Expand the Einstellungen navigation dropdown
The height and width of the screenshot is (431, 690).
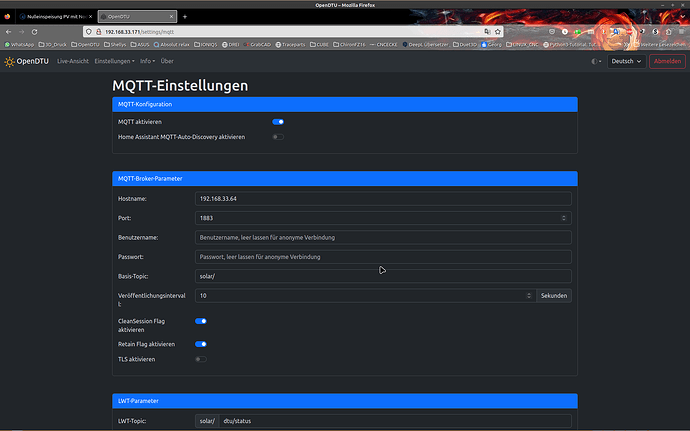pos(114,61)
